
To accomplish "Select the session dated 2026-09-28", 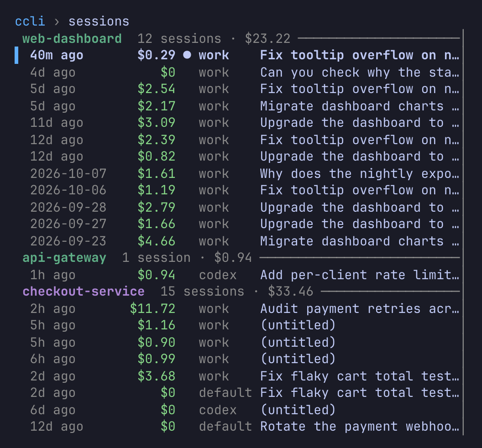I will (237, 208).
